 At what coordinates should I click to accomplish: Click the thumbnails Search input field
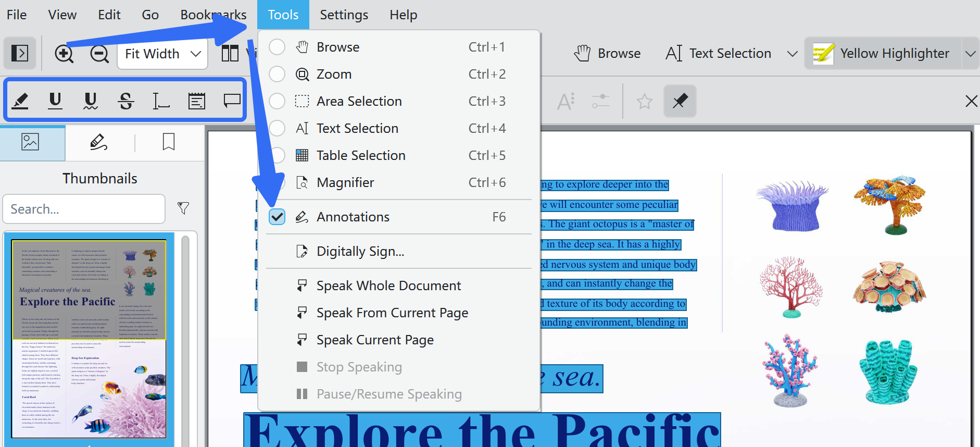tap(84, 209)
